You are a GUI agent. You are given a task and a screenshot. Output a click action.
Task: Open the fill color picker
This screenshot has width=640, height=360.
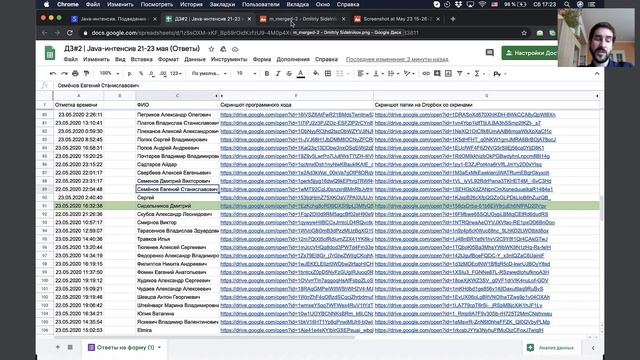coord(316,73)
